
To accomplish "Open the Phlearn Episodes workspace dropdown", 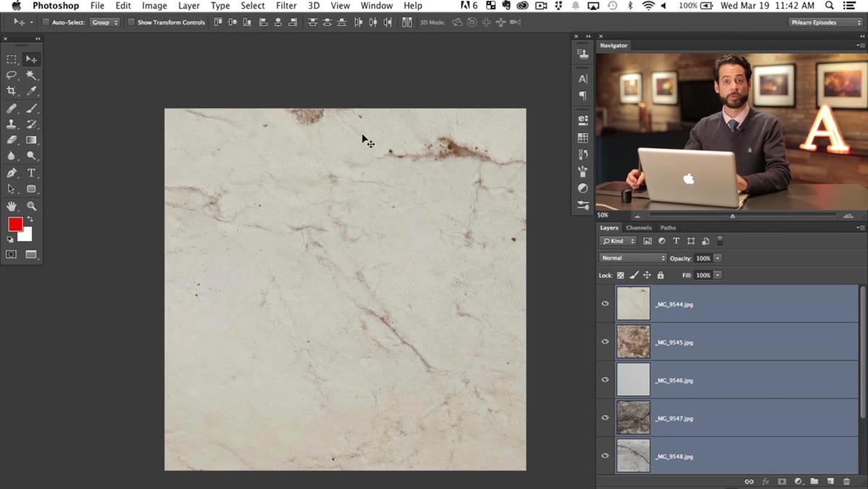I will [x=825, y=22].
